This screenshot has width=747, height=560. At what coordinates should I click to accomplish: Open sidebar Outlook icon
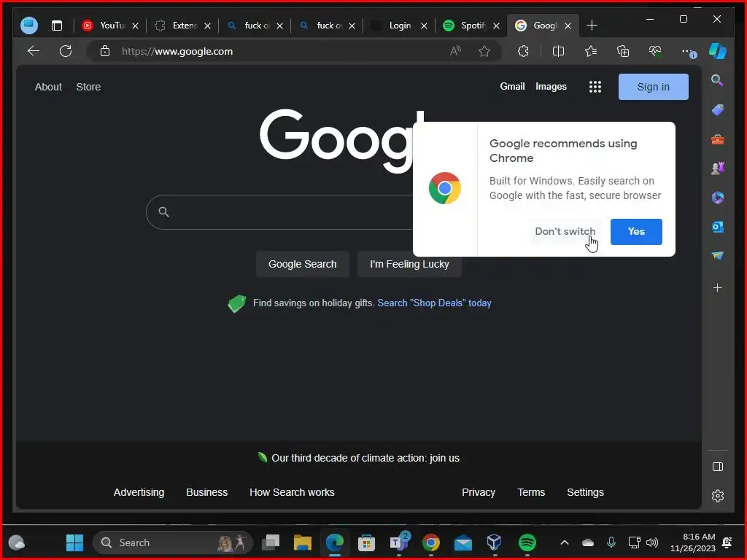click(718, 227)
